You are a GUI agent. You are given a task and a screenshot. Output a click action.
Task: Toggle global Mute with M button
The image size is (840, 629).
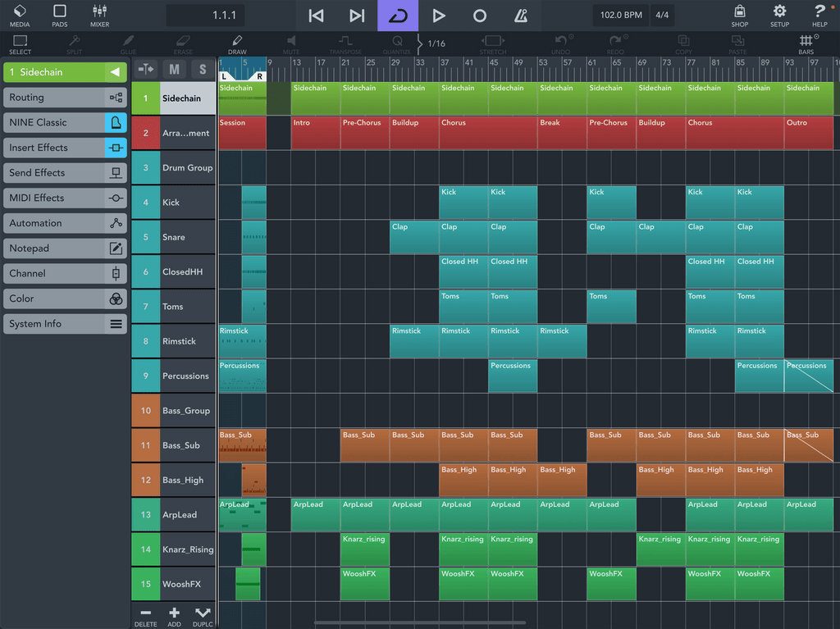point(174,69)
